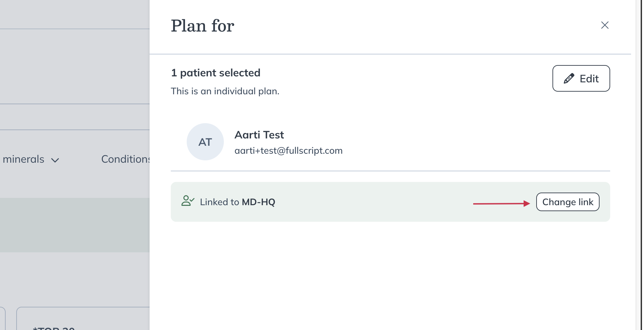Click the individual plan description text
The height and width of the screenshot is (330, 644).
(225, 91)
